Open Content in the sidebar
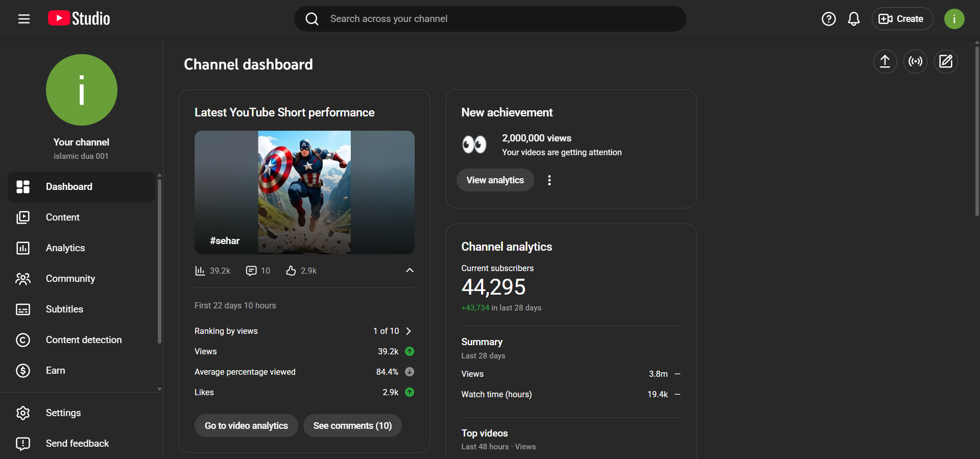The height and width of the screenshot is (459, 980). [63, 218]
